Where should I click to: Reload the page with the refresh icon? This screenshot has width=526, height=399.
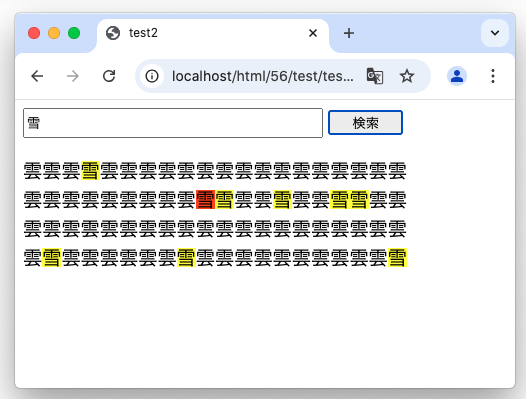[109, 76]
